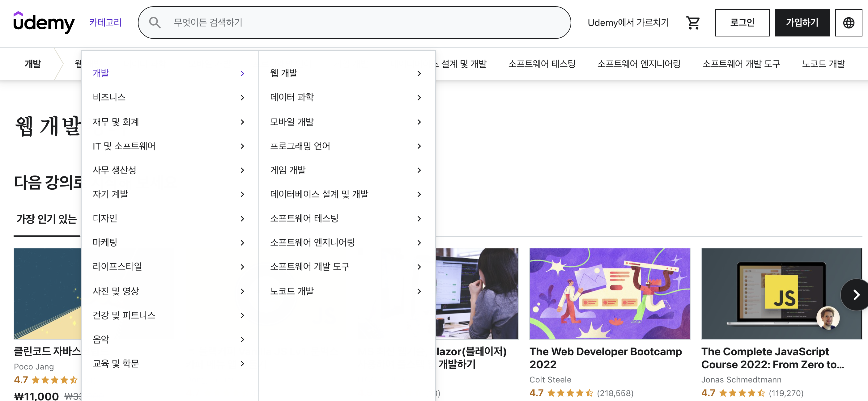Switch to the 가장 인기 있는 tab
The width and height of the screenshot is (868, 401).
46,219
